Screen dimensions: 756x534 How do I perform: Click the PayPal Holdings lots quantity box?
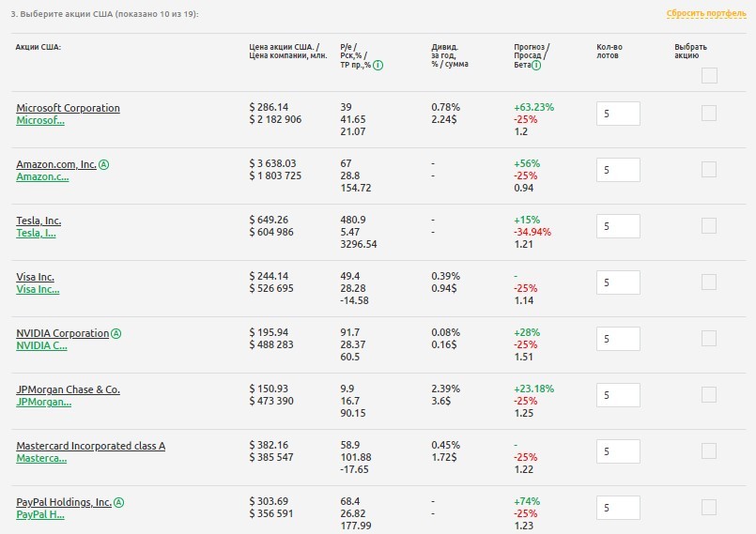[618, 508]
